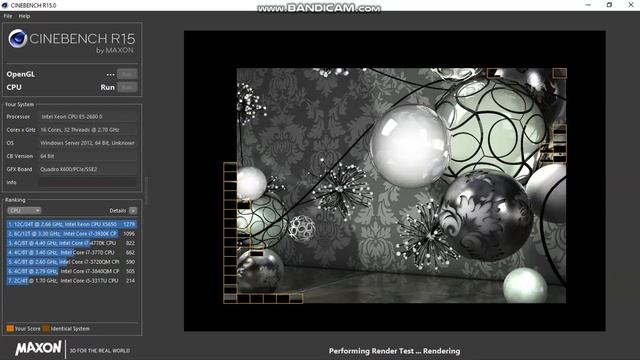This screenshot has width=640, height=360.
Task: Open the CPU ranking type dropdown
Action: pyautogui.click(x=24, y=211)
